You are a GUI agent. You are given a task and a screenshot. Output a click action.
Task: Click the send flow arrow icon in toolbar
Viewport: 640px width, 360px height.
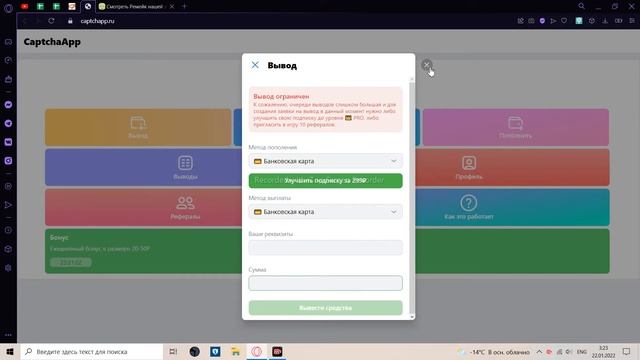(553, 21)
